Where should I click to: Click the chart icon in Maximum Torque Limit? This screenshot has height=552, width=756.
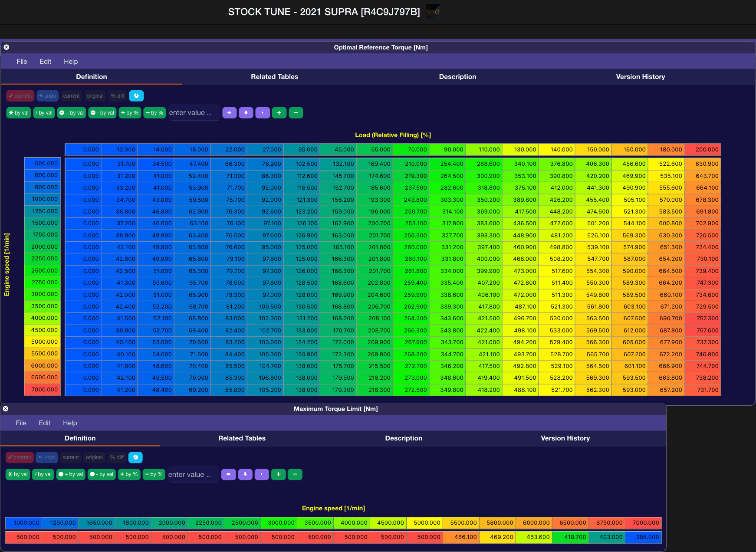point(135,457)
